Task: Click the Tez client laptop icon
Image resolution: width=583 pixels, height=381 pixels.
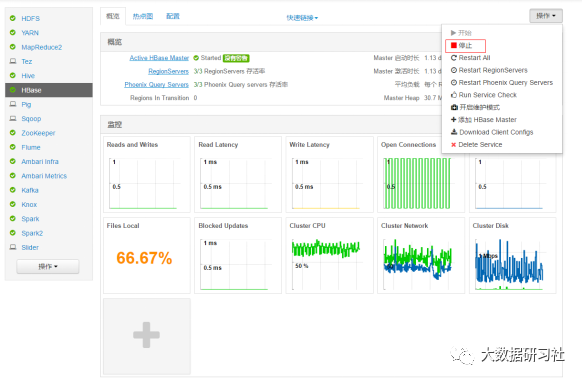Action: (13, 61)
